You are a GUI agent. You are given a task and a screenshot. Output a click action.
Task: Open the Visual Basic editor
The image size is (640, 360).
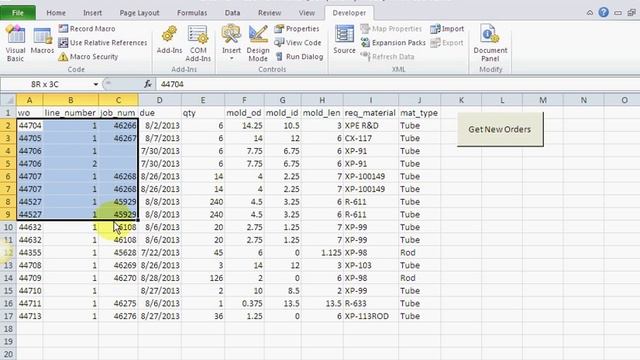click(x=16, y=43)
